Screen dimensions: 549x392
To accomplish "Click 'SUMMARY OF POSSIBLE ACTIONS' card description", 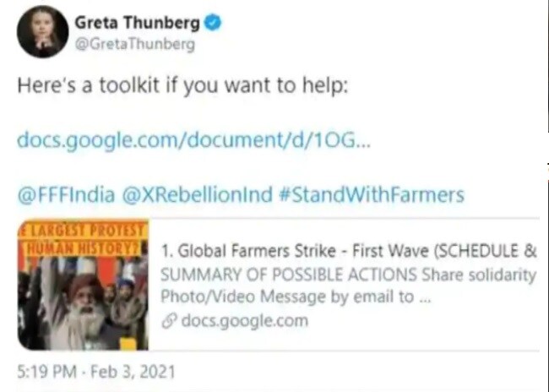I will 289,275.
